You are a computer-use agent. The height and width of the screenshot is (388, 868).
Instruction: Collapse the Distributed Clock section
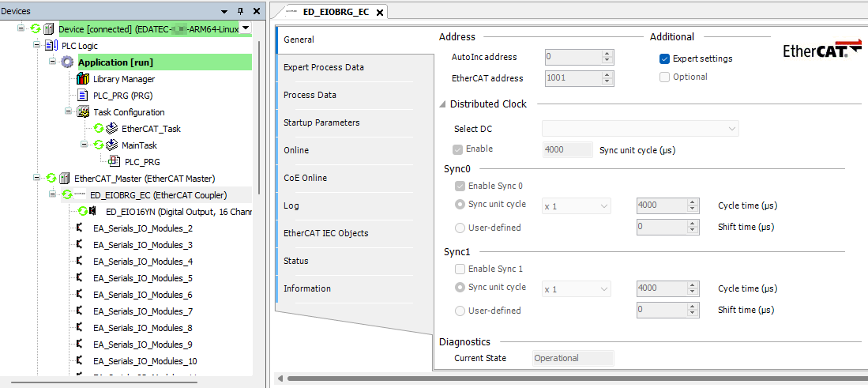[x=442, y=104]
